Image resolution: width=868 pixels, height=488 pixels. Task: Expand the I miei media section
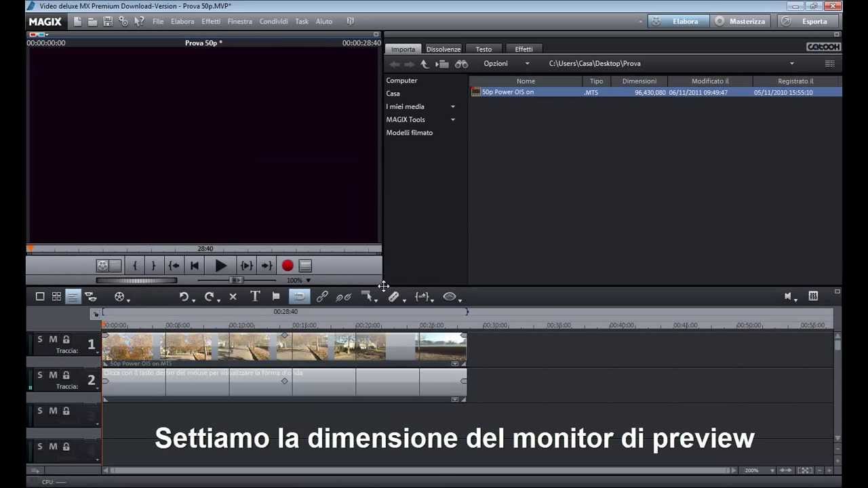453,106
